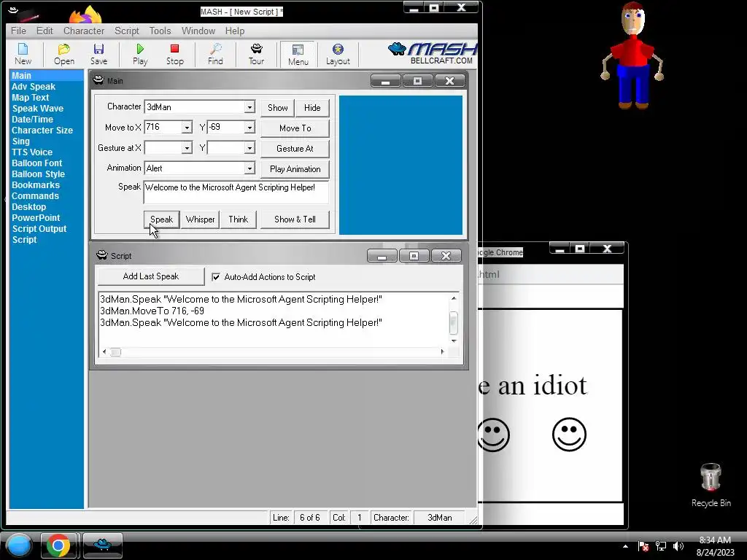Open a script with the Open icon
The image size is (747, 560).
tap(64, 54)
